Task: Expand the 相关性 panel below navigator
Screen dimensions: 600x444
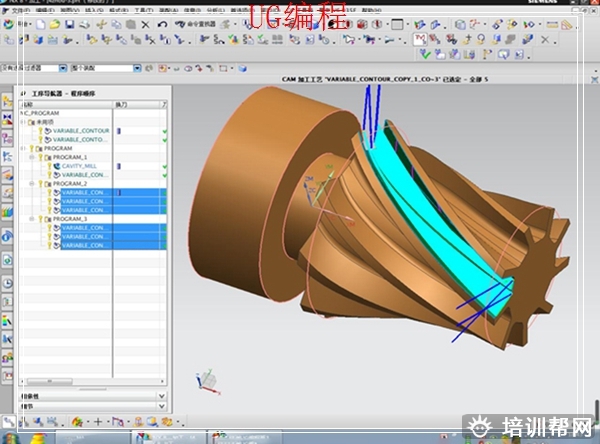Action: coord(162,397)
